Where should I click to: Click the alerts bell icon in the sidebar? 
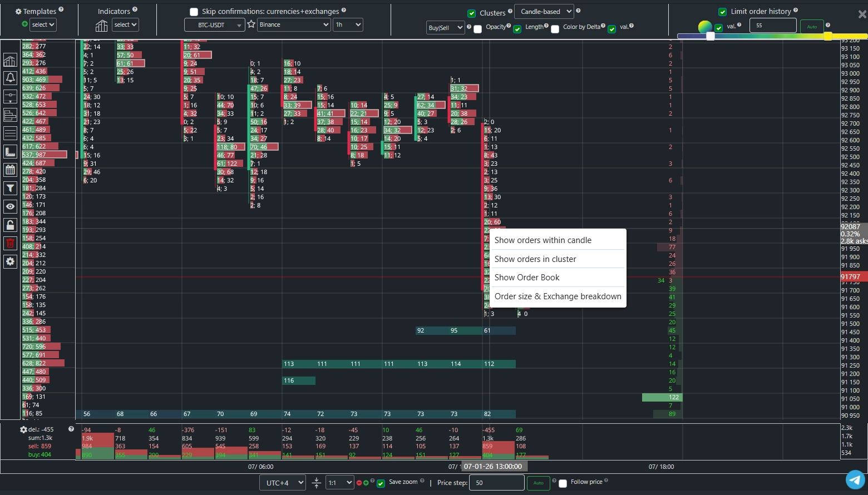click(10, 78)
